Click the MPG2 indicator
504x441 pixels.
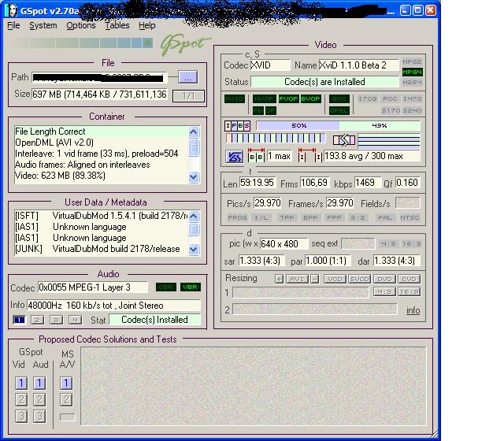(412, 61)
